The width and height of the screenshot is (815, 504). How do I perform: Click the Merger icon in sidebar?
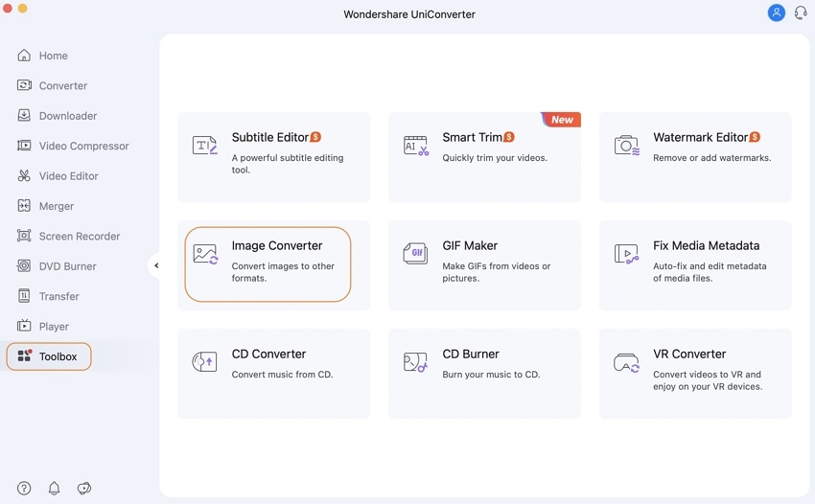click(24, 206)
